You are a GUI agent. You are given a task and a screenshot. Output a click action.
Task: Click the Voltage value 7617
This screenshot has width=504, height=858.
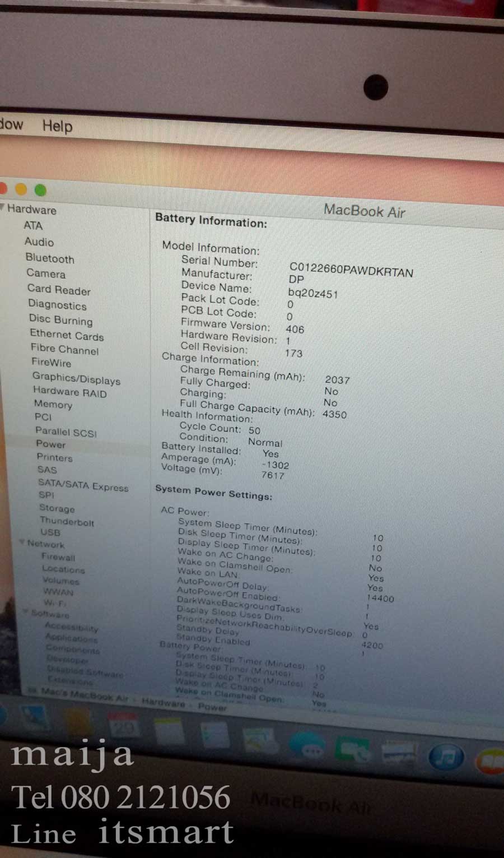(273, 475)
